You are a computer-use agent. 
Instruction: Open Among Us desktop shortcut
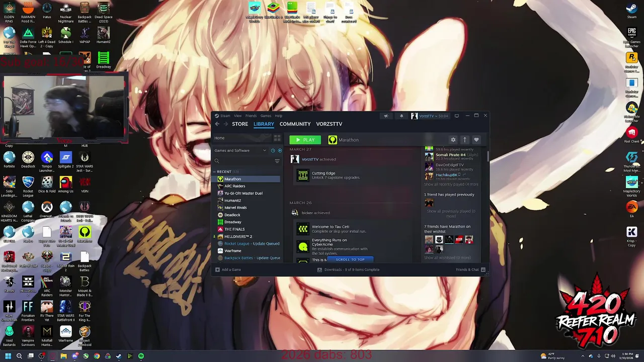coord(66,185)
